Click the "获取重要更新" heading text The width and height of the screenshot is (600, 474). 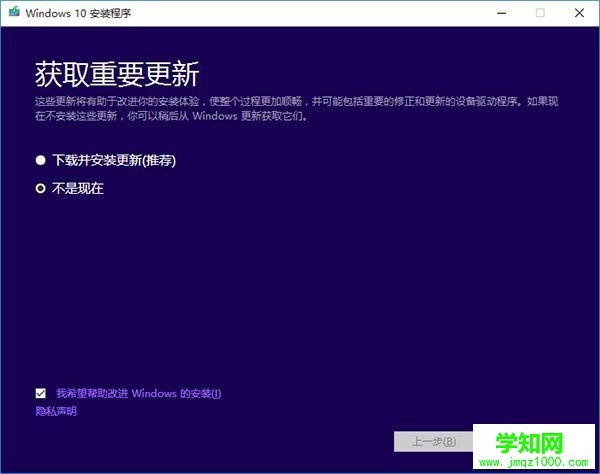click(x=117, y=74)
